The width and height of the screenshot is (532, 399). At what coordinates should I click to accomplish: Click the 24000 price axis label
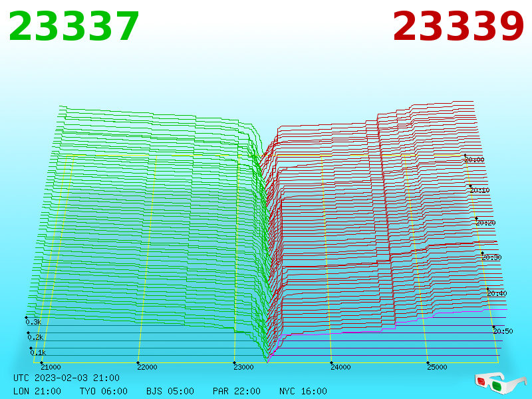point(340,367)
